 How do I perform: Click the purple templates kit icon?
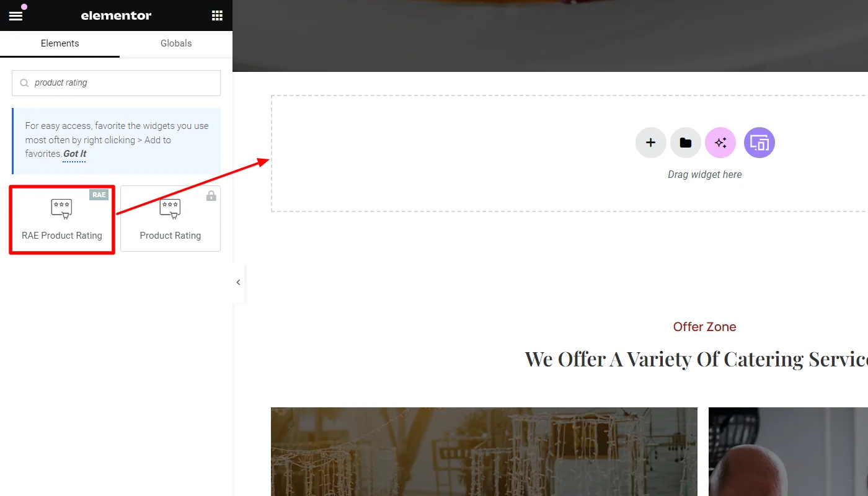tap(759, 143)
